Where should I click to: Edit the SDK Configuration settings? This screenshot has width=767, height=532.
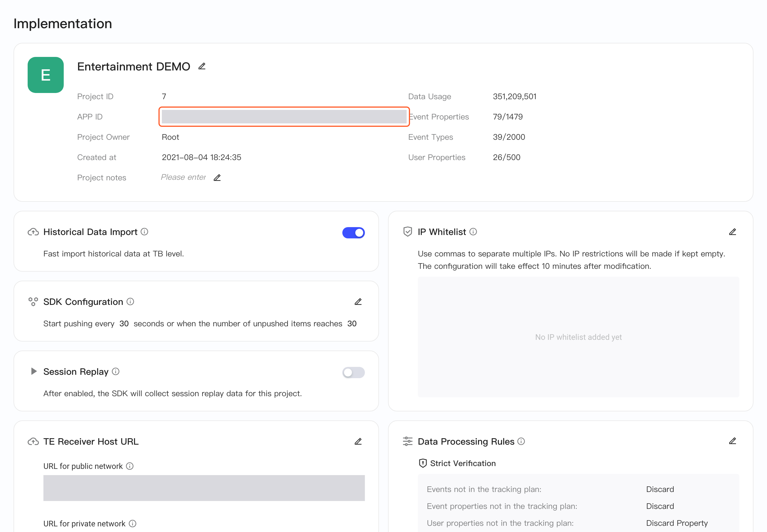coord(358,302)
